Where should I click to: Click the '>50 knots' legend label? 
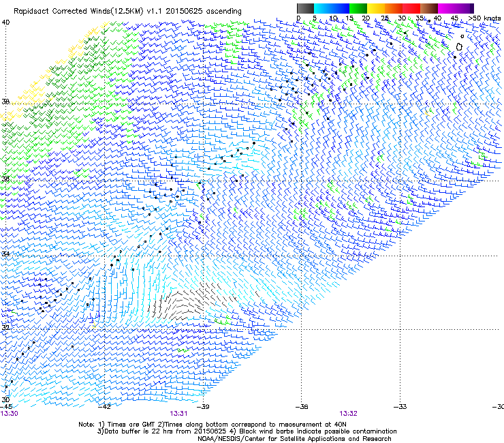(484, 18)
